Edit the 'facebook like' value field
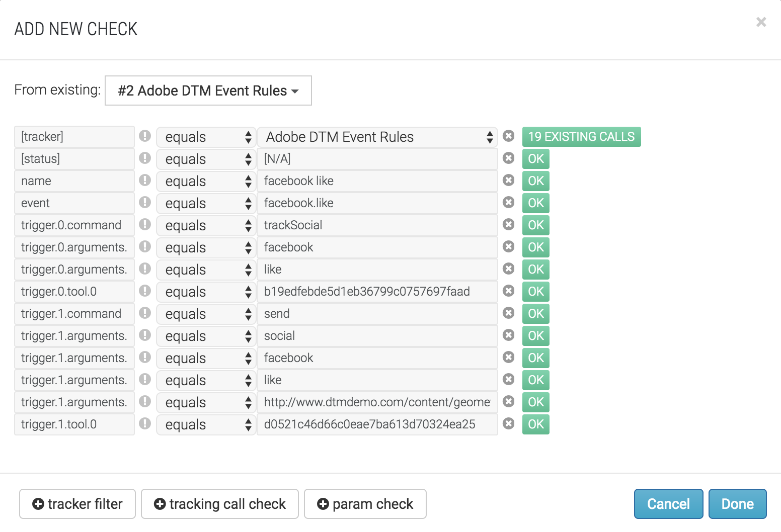Image resolution: width=781 pixels, height=532 pixels. coord(377,181)
